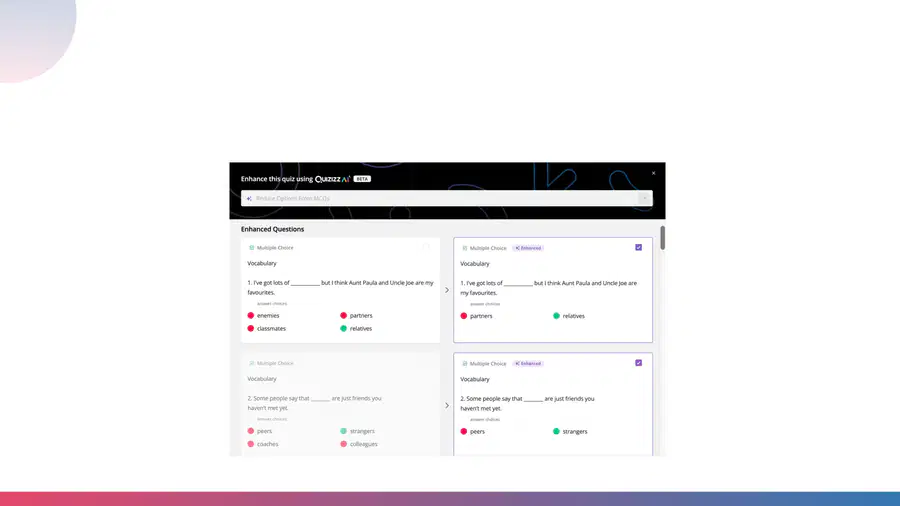Click 'Vocabulary' label in original question 1

[262, 263]
